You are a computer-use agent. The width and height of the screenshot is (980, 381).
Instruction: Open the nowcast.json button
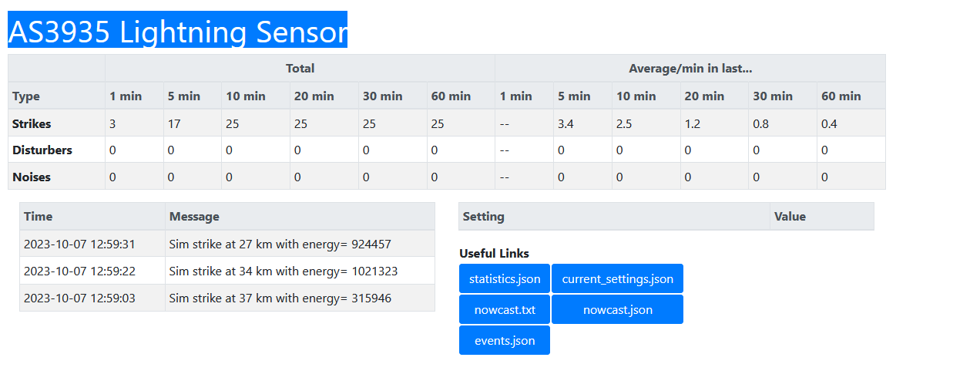coord(617,309)
